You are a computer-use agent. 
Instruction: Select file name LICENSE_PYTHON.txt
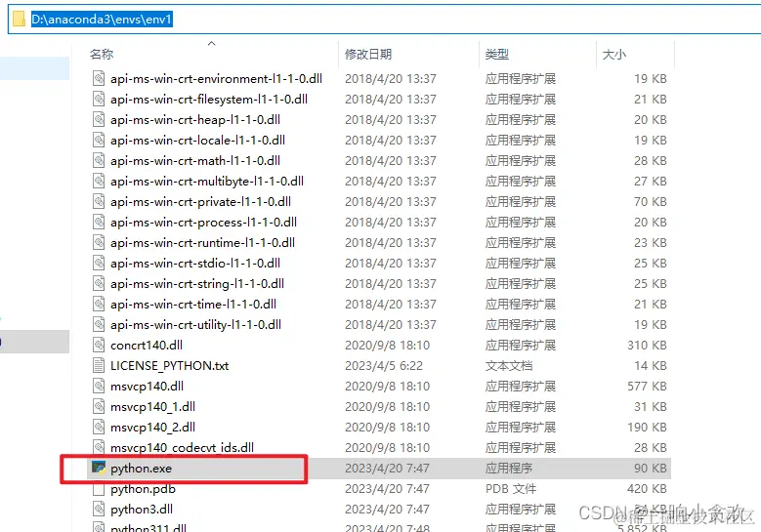coord(170,365)
